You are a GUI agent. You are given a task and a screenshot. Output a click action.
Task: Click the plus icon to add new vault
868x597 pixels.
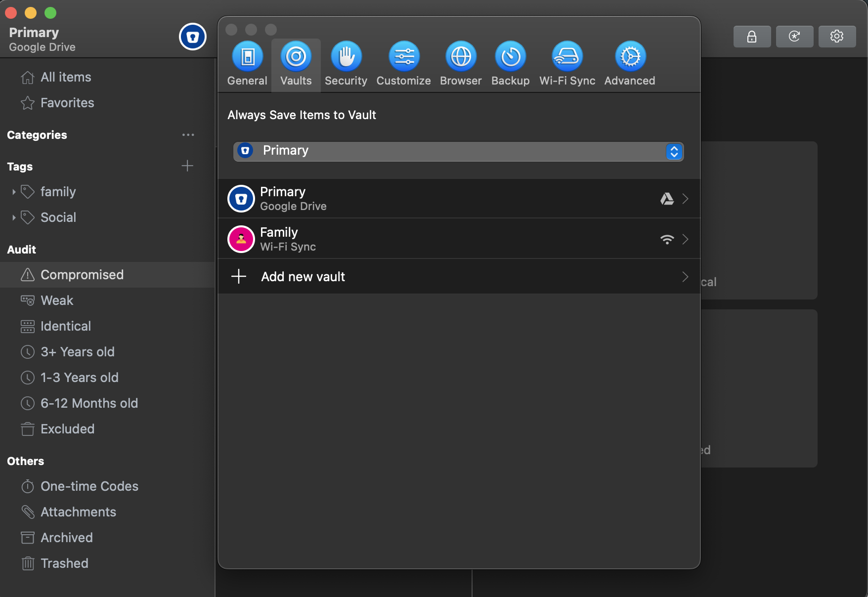tap(239, 276)
